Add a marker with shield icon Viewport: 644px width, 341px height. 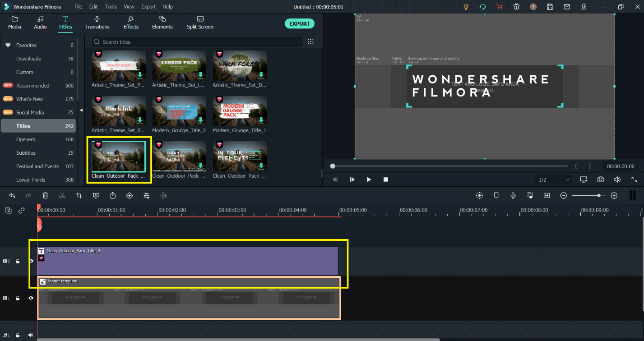[x=496, y=195]
